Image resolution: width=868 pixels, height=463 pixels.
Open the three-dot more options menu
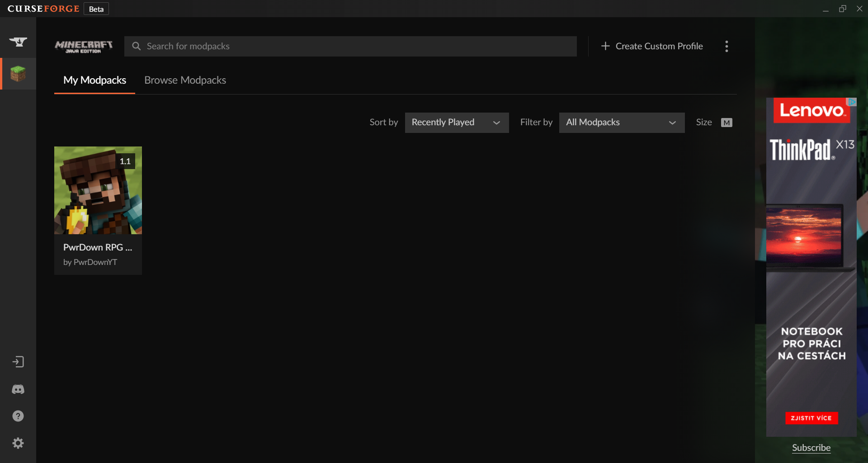(x=726, y=46)
